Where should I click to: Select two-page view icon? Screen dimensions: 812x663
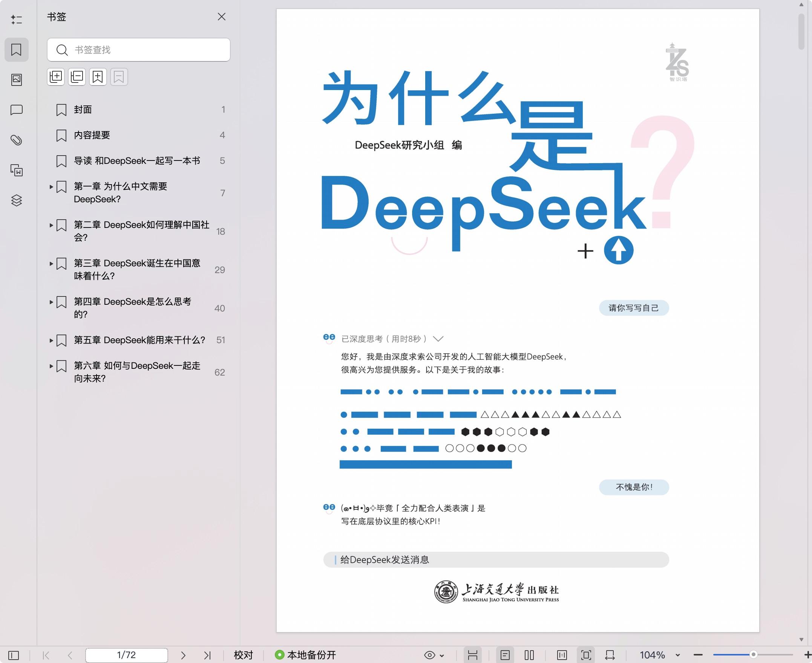tap(529, 655)
